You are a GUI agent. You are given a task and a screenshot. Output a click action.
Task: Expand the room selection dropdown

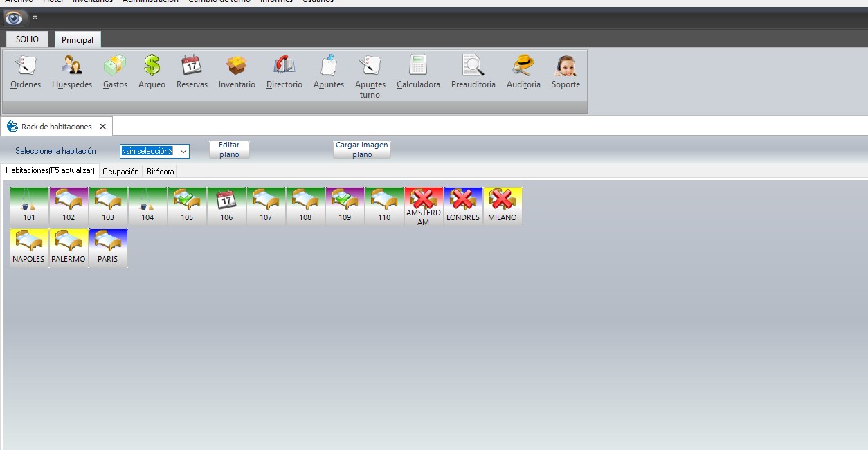(x=183, y=151)
